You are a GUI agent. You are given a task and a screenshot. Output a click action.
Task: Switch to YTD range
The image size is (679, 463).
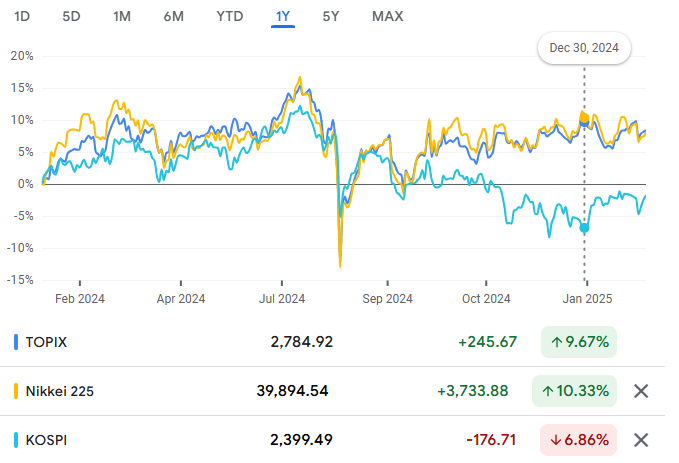(229, 16)
